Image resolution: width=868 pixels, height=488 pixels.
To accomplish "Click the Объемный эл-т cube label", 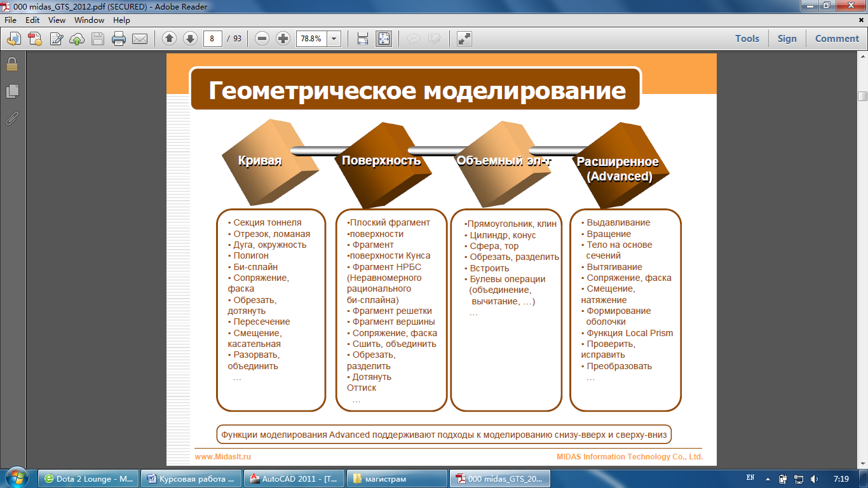I will point(504,161).
